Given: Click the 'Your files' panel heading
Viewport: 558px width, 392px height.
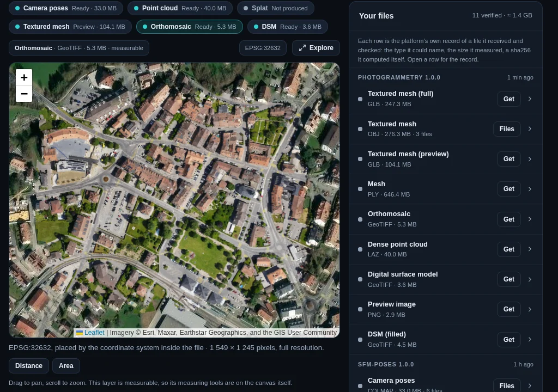Looking at the screenshot, I should click(376, 16).
